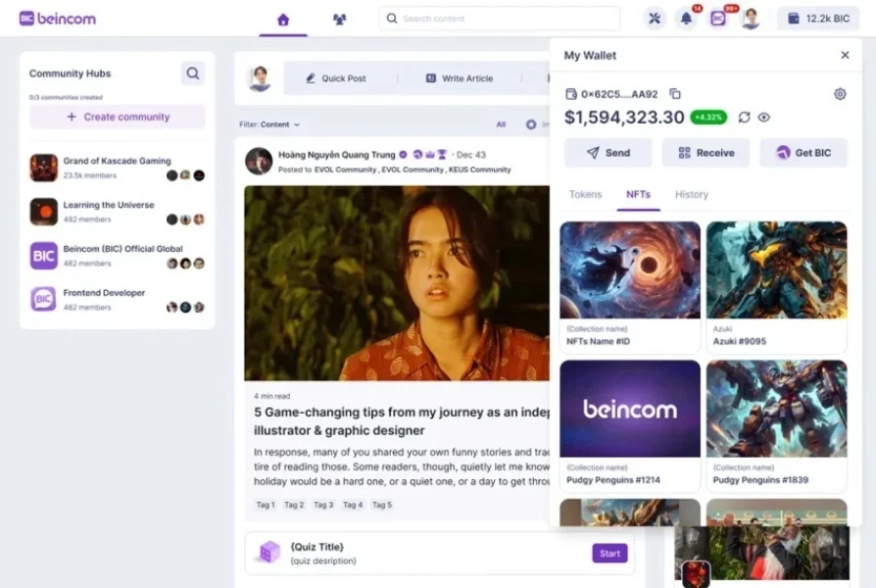Click Tag 2 on the article
Screen dimensions: 876x588
tap(294, 505)
